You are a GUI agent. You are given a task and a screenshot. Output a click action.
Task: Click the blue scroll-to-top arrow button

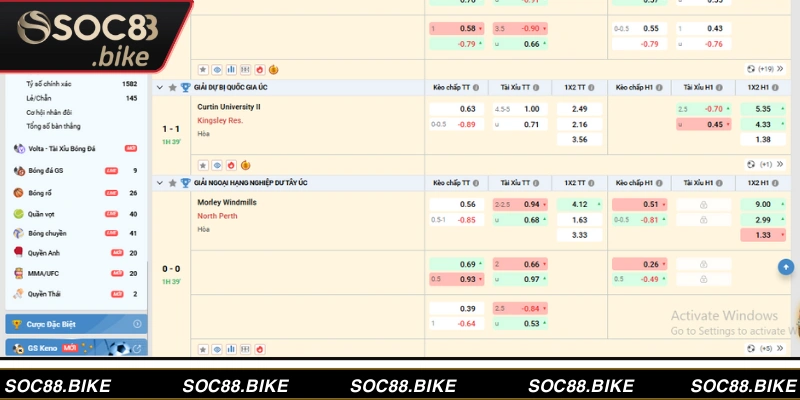(x=785, y=267)
